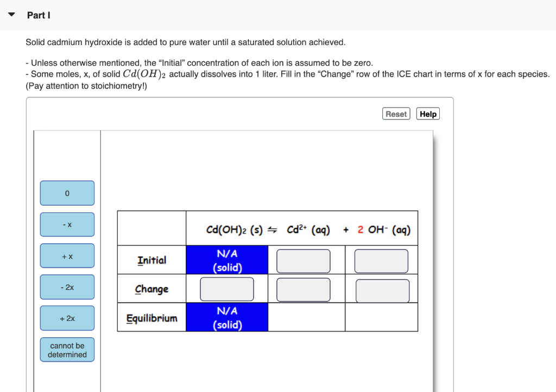Select the '0' answer tile

pos(67,193)
